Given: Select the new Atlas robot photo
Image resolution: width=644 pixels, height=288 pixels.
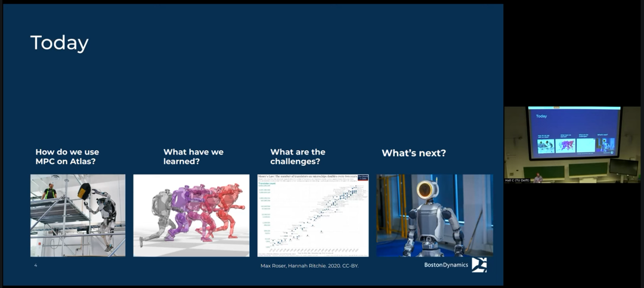Looking at the screenshot, I should (435, 215).
